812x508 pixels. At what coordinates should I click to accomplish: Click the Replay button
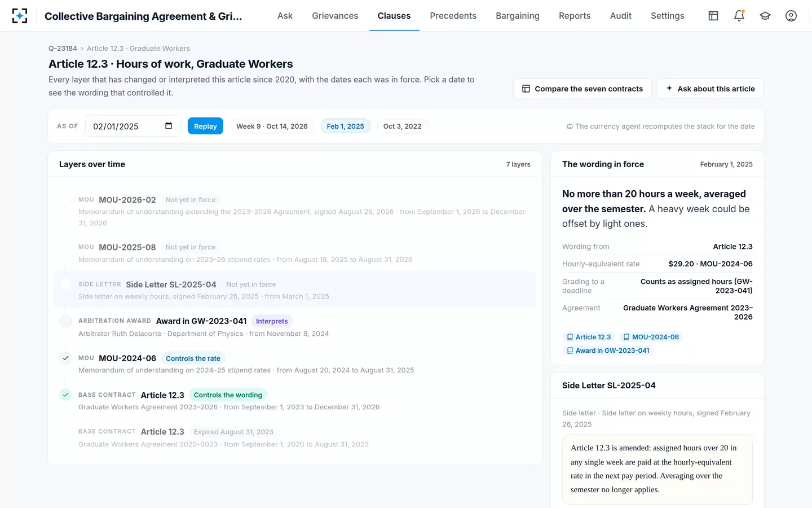click(x=205, y=126)
